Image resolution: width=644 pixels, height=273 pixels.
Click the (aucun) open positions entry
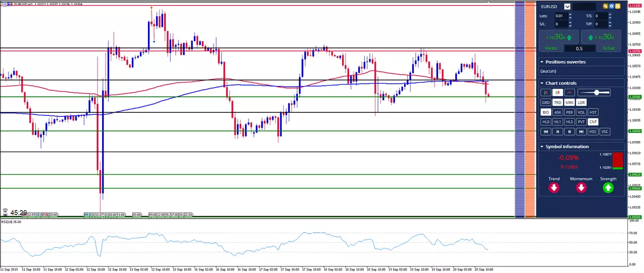(549, 71)
